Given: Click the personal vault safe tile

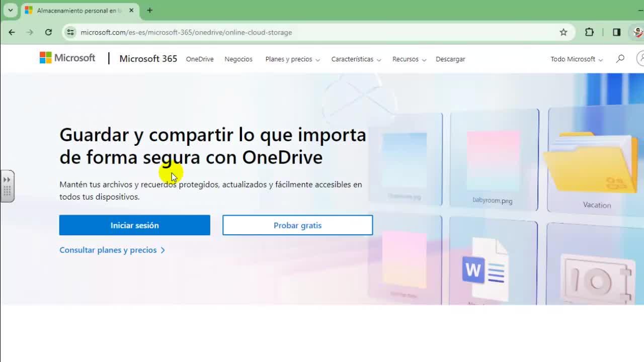Looking at the screenshot, I should pos(595,263).
